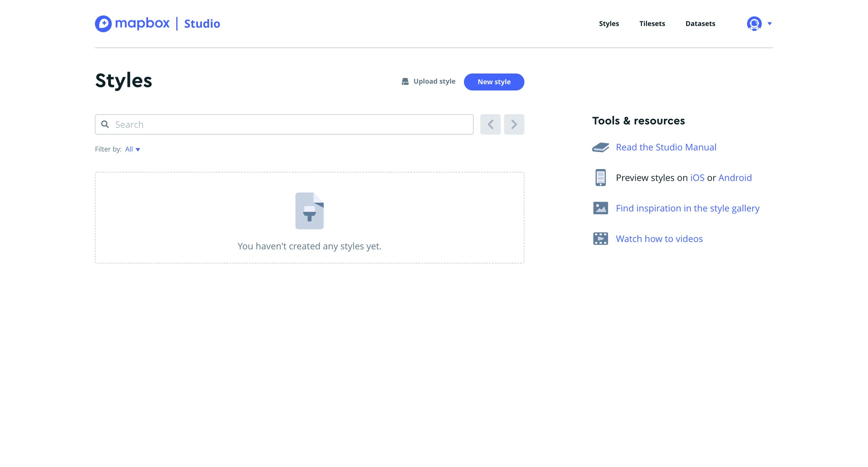Click Upload style
The height and width of the screenshot is (467, 868).
pyautogui.click(x=429, y=81)
